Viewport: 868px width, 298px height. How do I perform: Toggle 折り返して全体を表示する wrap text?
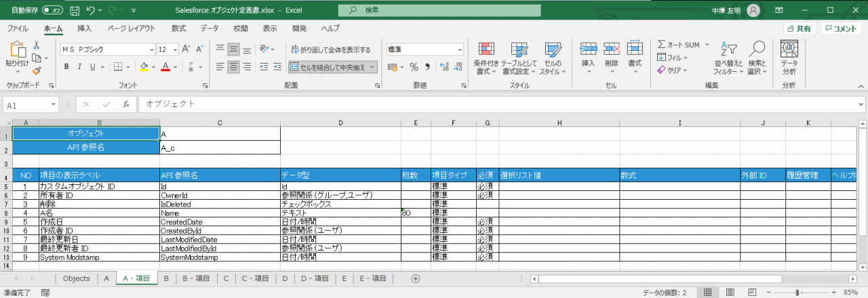pos(332,49)
